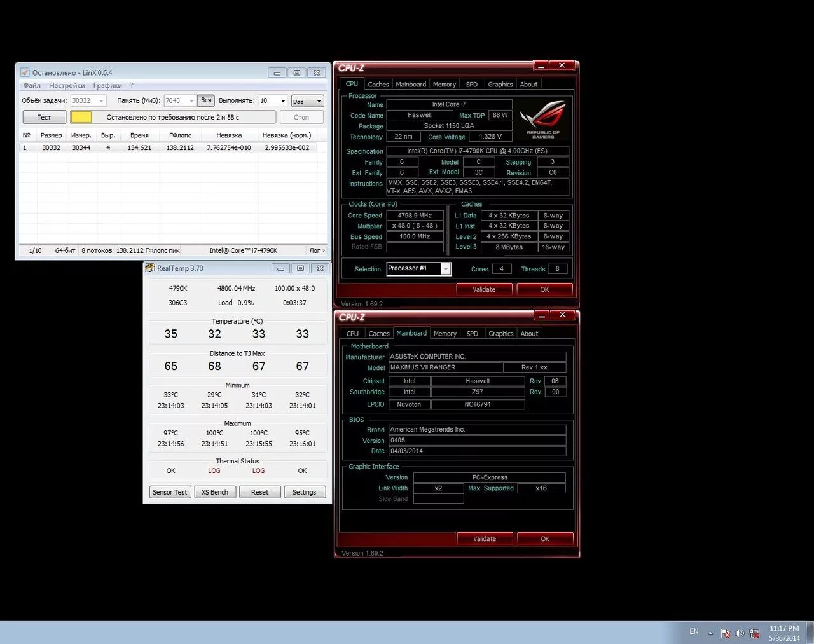Screen dimensions: 814x644
Task: Click OK in the top CPU-Z window
Action: (544, 289)
